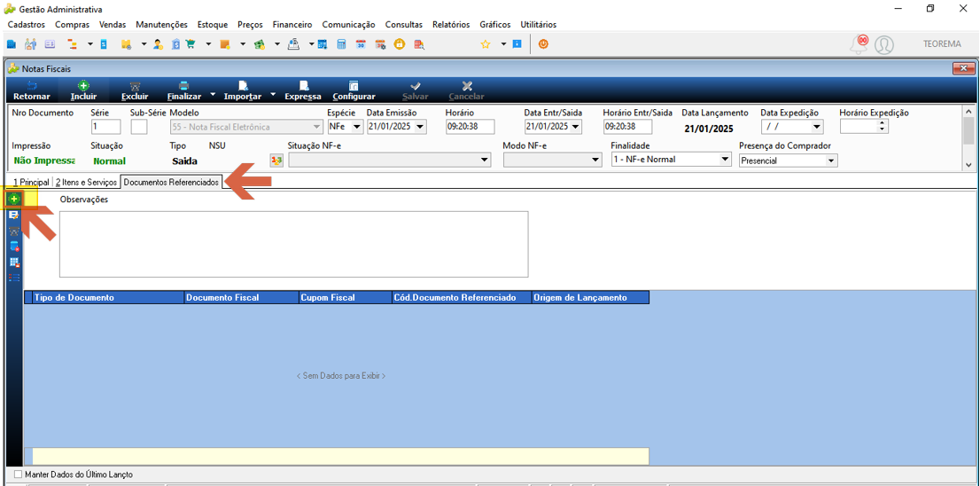Screen dimensions: 980x486
Task: Click the green plus add icon in left sidebar
Action: tap(14, 199)
